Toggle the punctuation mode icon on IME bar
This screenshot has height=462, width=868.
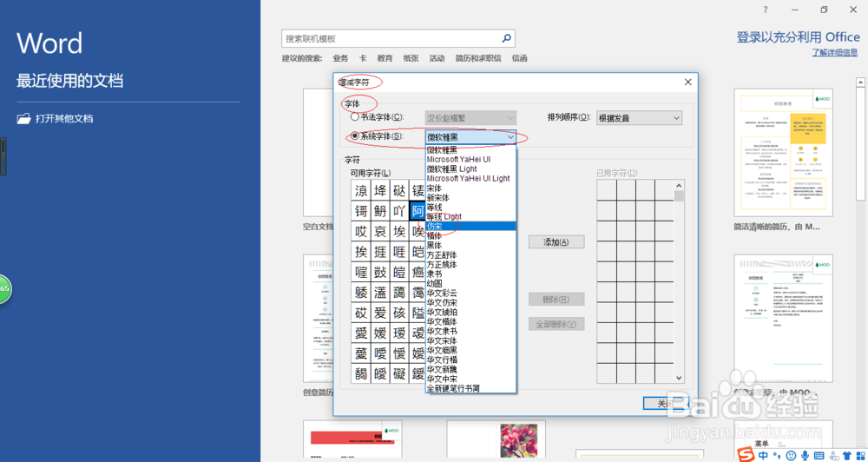pos(779,456)
